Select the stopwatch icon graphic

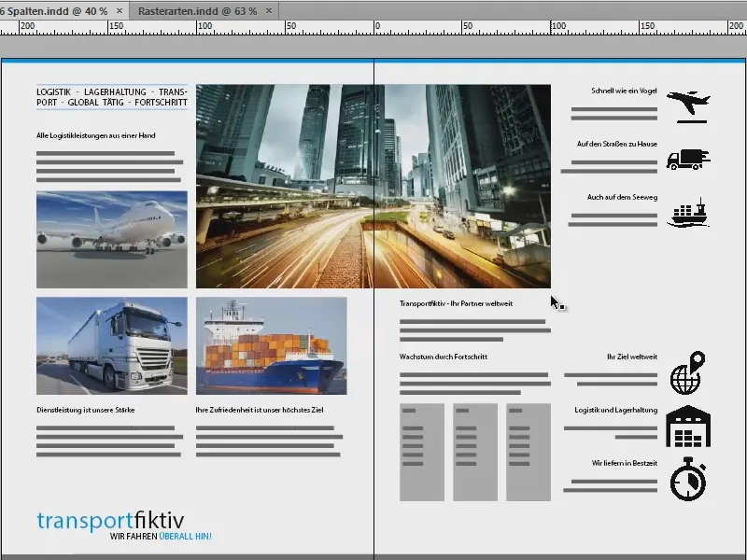[x=688, y=479]
